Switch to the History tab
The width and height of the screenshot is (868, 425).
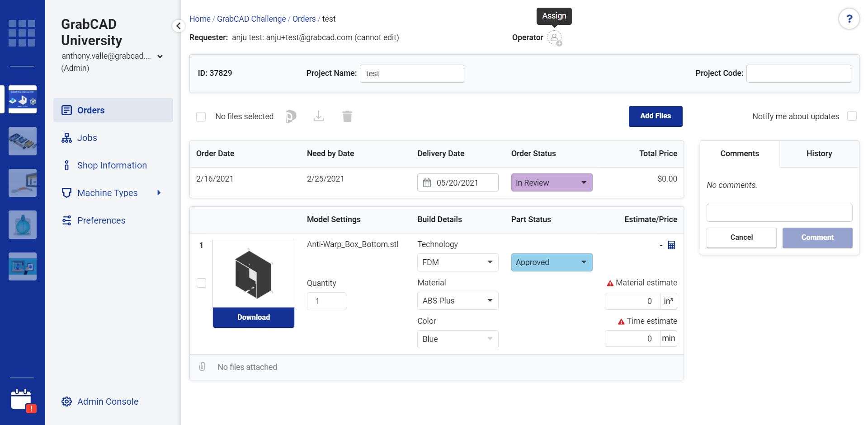pos(819,154)
